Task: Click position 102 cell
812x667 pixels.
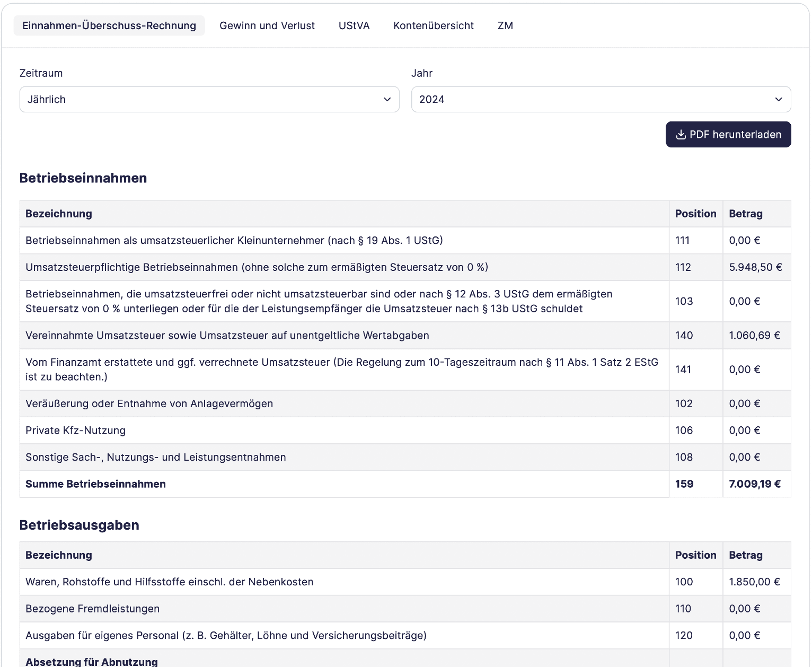Action: tap(696, 403)
